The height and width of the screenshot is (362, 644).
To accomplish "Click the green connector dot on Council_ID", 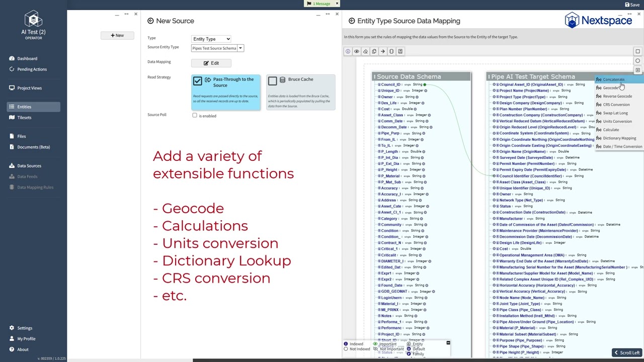I will [425, 84].
